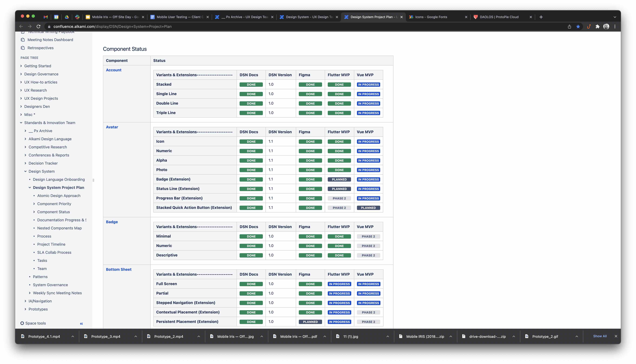Open the browser extensions puzzle icon
This screenshot has height=364, width=636.
pos(597,26)
